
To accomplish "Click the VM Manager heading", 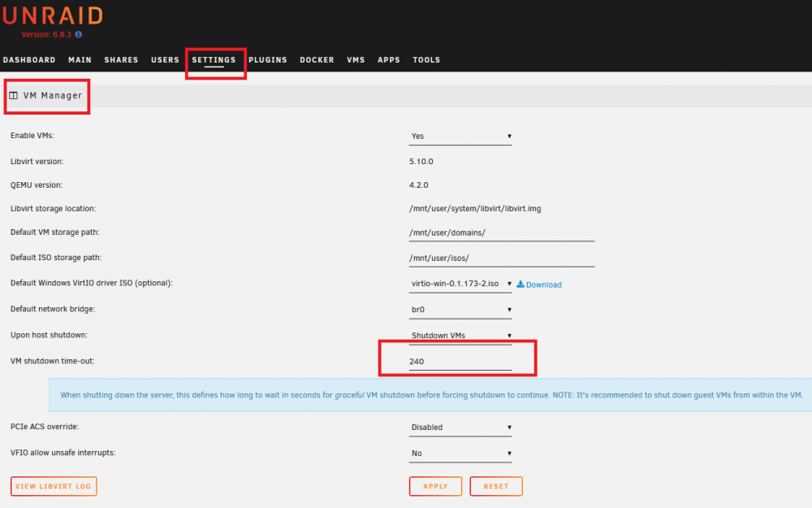I will 52,95.
